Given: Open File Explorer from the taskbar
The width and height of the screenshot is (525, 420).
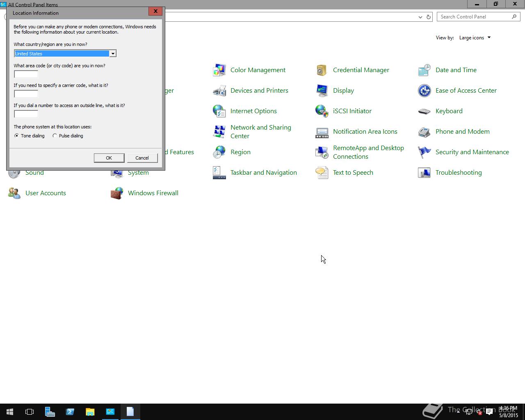Looking at the screenshot, I should (90, 412).
